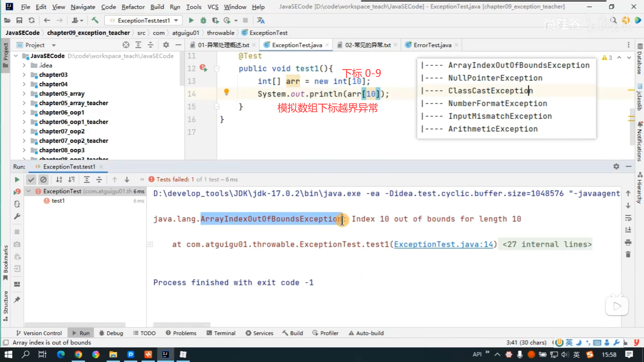This screenshot has width=644, height=362.
Task: Click the Soft-wrap icon in console
Action: pyautogui.click(x=628, y=218)
